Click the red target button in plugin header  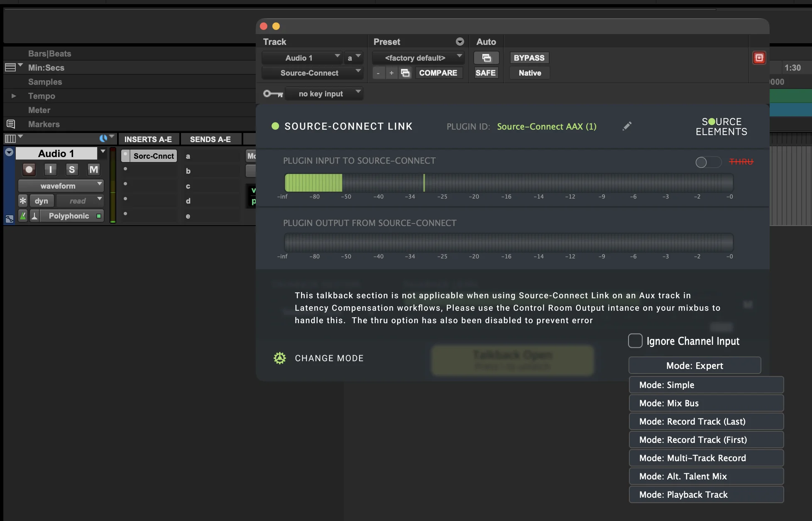click(x=759, y=58)
